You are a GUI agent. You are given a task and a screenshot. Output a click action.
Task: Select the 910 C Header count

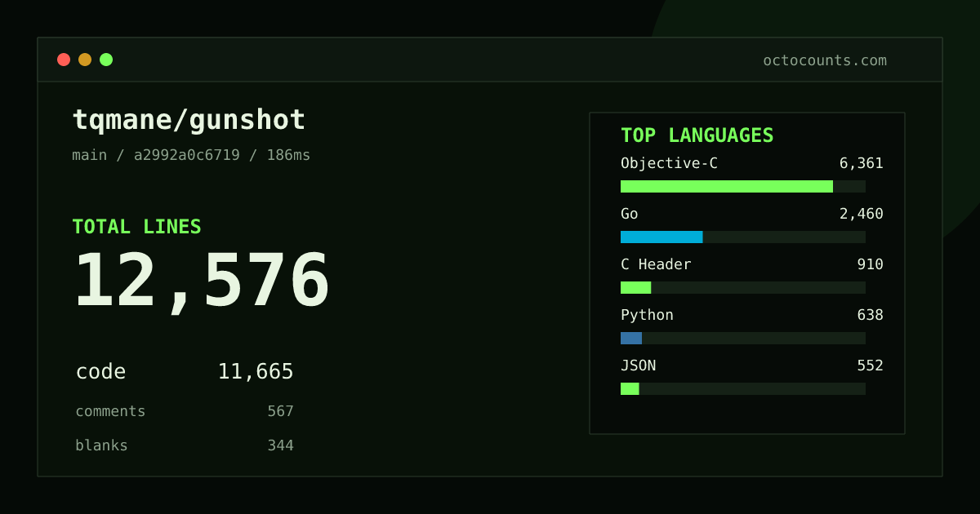tap(870, 264)
